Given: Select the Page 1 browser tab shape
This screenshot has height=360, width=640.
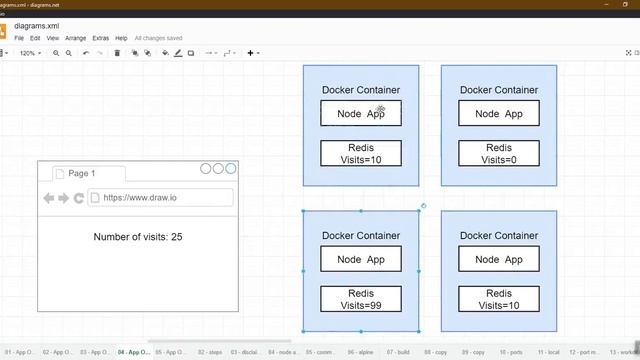Looking at the screenshot, I should point(89,173).
